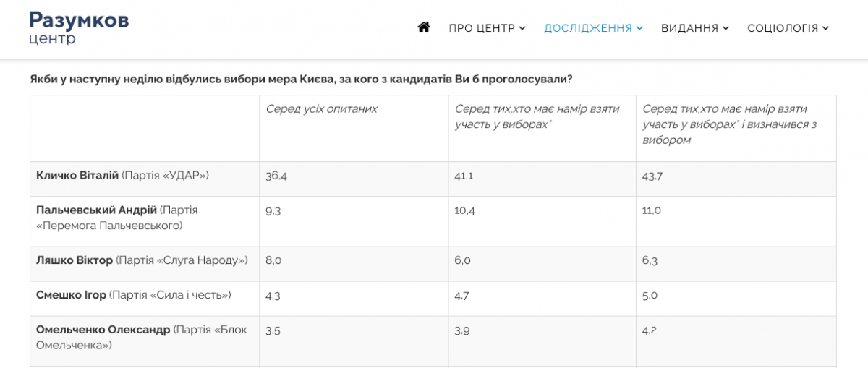Click the home icon in navigation
The image size is (868, 368).
click(x=424, y=27)
